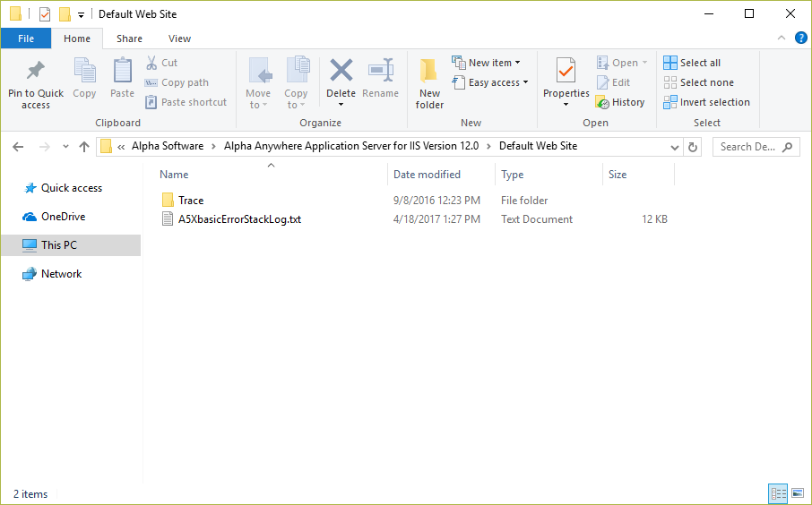Switch to Large icons view in status bar
The height and width of the screenshot is (505, 812).
(x=798, y=493)
